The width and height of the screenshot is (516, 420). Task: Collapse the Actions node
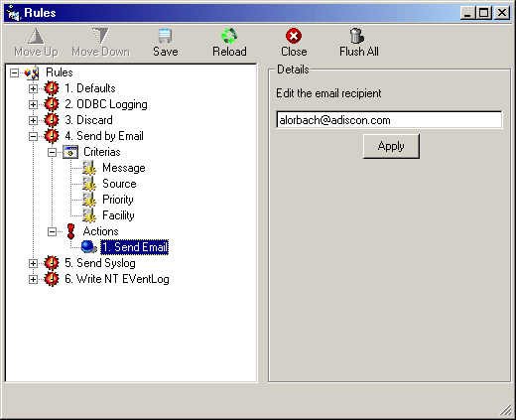(x=52, y=231)
